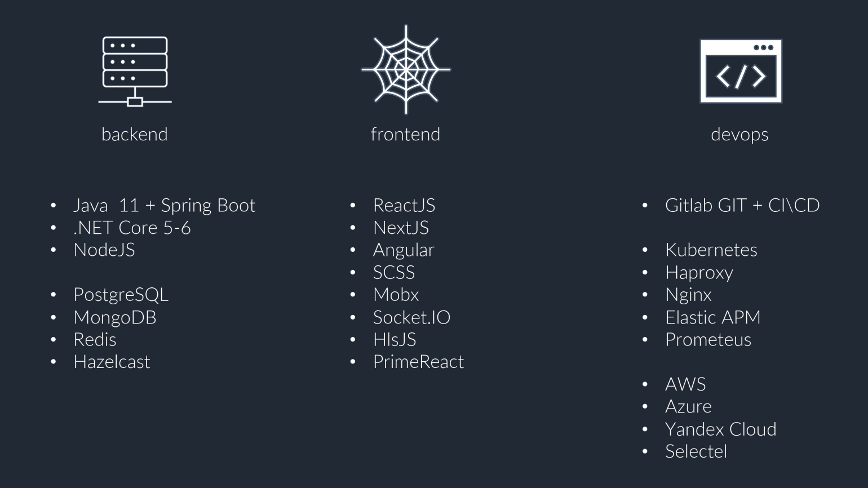Select the PrimeReact entry
Image resolution: width=868 pixels, height=488 pixels.
[418, 362]
